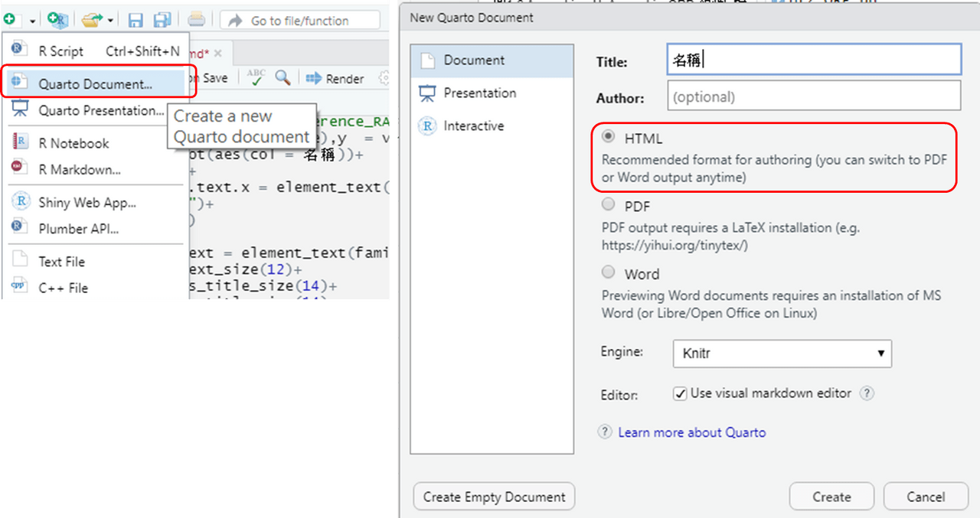Click the help icon beside Learn more

605,432
